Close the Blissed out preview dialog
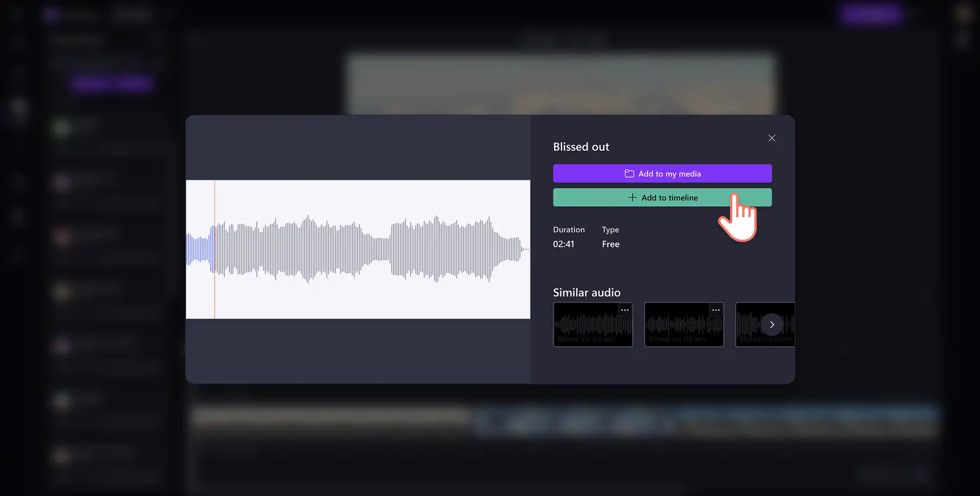This screenshot has width=980, height=496. [772, 138]
